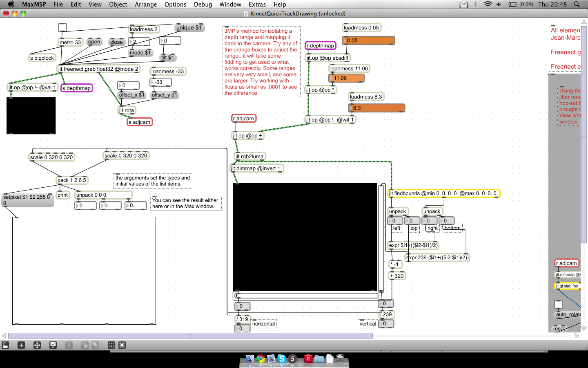Image resolution: width=588 pixels, height=368 pixels.
Task: Click the unique $1 message box
Action: pos(189,28)
